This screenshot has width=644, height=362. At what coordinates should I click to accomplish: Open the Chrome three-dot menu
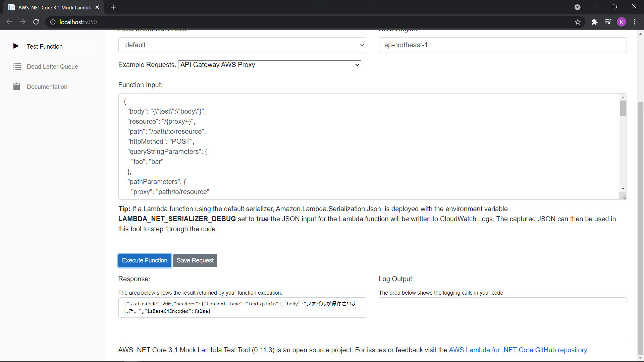click(x=635, y=22)
